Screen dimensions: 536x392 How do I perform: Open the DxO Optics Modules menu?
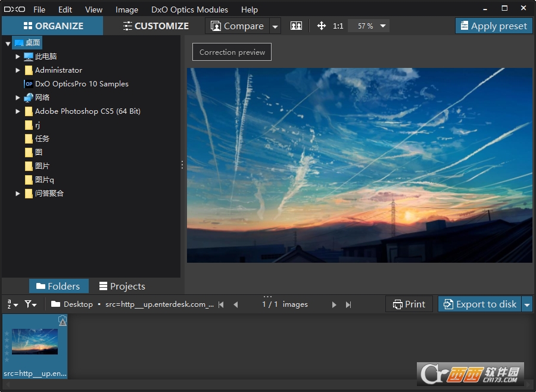189,10
